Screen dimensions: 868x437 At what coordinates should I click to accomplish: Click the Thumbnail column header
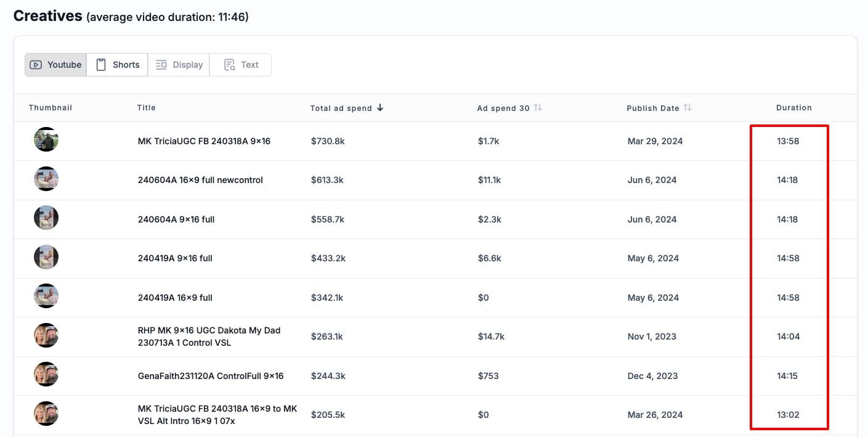[50, 107]
